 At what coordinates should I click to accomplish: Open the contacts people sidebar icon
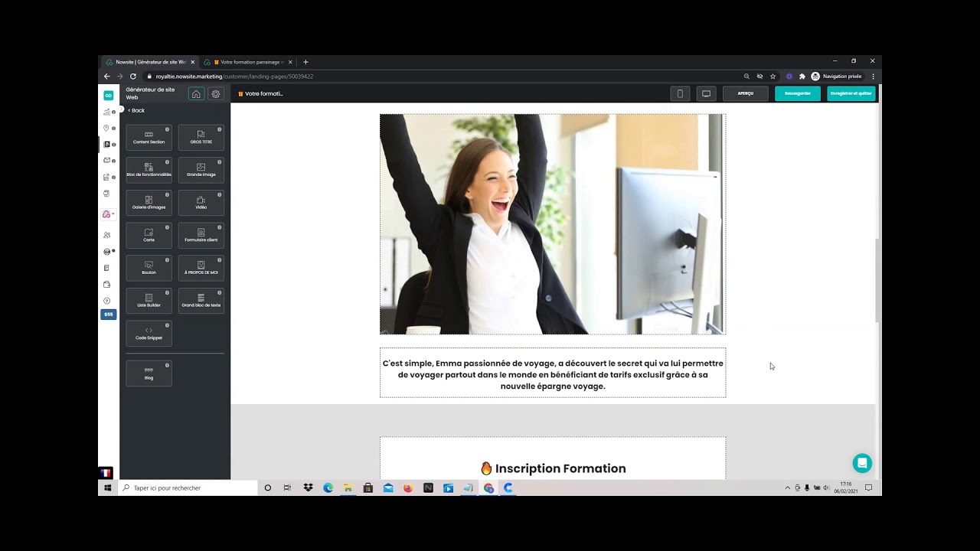tap(107, 235)
